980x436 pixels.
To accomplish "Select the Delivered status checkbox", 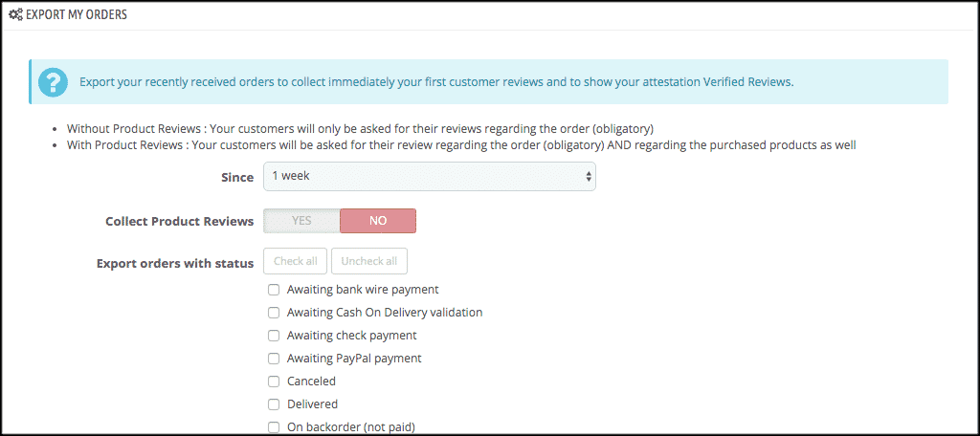I will click(x=274, y=404).
